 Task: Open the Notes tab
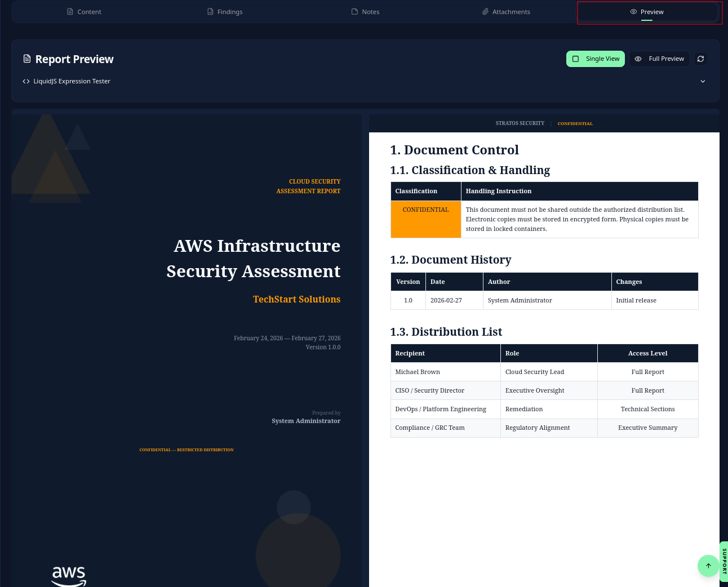pyautogui.click(x=365, y=12)
